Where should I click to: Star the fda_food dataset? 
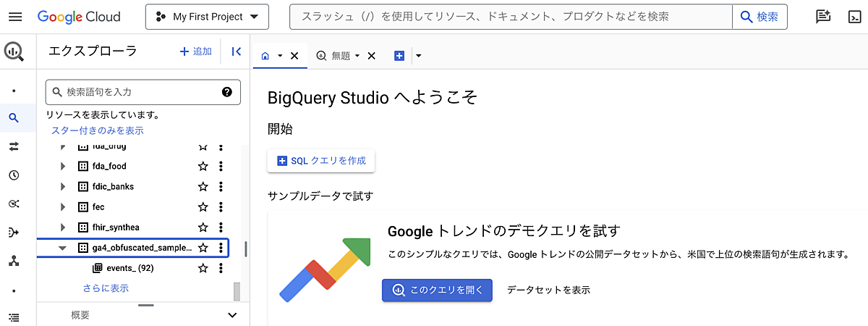[x=203, y=166]
